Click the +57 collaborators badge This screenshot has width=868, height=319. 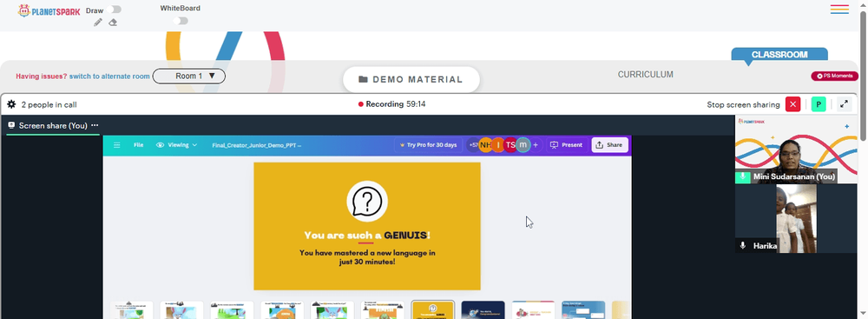pyautogui.click(x=473, y=145)
